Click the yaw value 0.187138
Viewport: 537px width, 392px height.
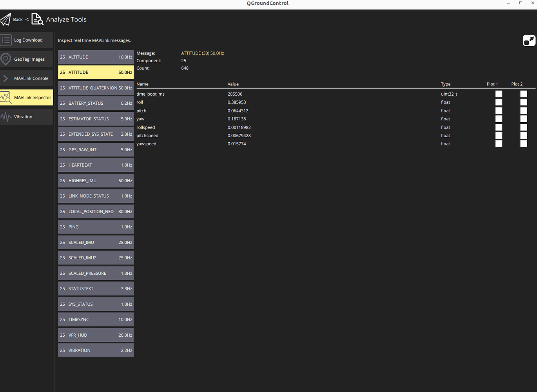[237, 119]
